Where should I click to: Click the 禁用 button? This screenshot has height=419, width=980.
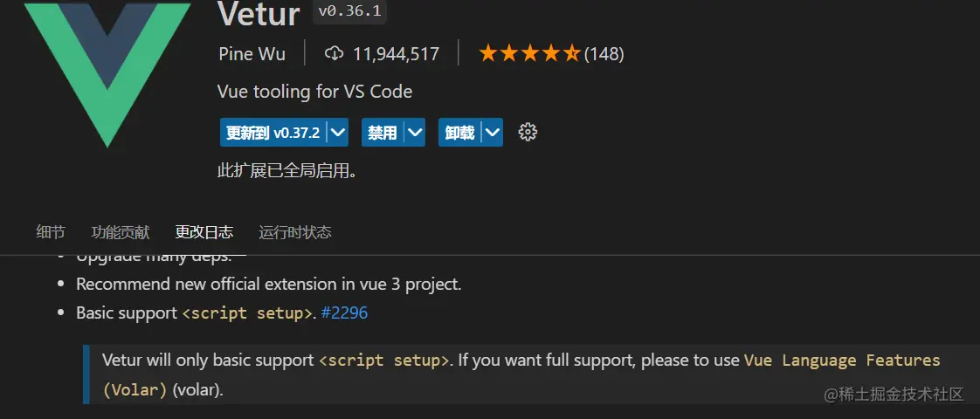point(383,133)
